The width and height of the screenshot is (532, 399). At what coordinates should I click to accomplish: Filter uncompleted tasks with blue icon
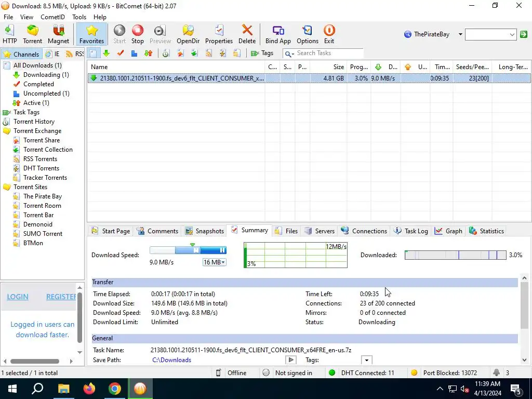click(x=135, y=54)
